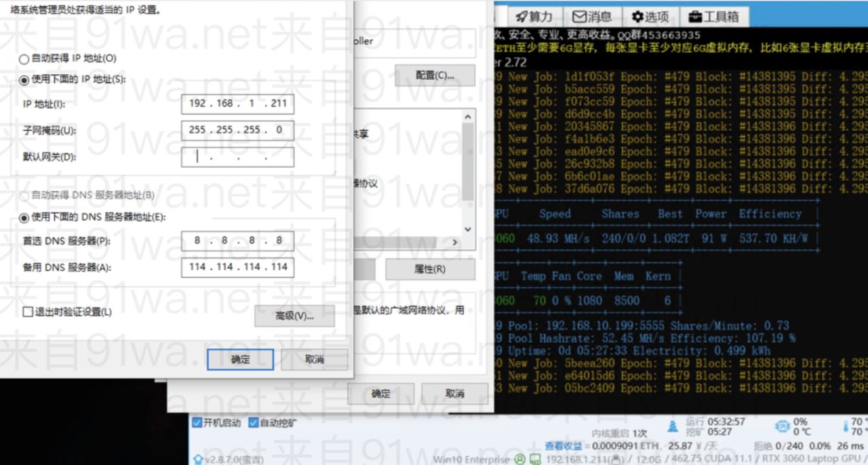Screen dimensions: 868x465
Task: Click version text v2.8.7.0(蛮吉)
Action: [234, 460]
